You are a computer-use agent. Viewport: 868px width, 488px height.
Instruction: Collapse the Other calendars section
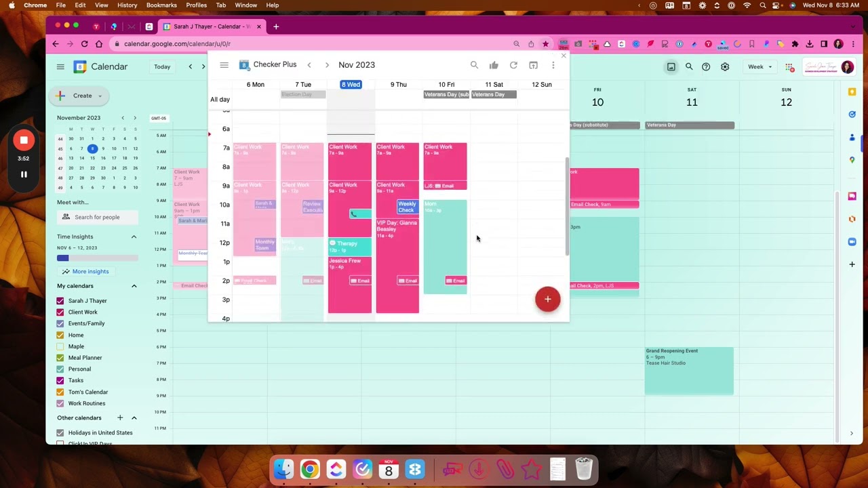click(134, 418)
